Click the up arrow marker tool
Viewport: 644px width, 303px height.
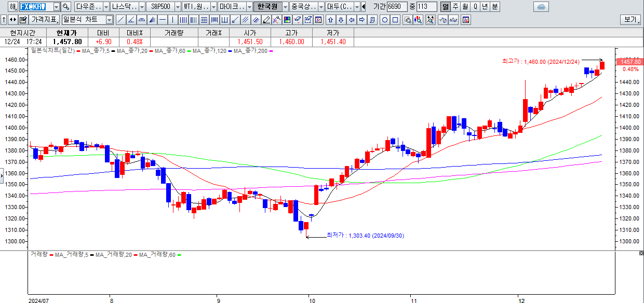[330, 20]
